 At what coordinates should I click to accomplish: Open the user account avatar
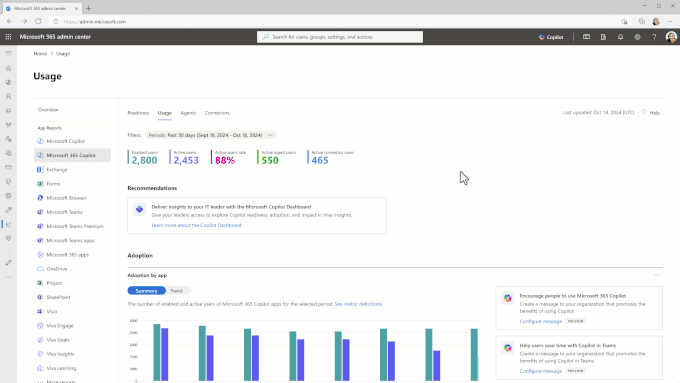pos(671,37)
